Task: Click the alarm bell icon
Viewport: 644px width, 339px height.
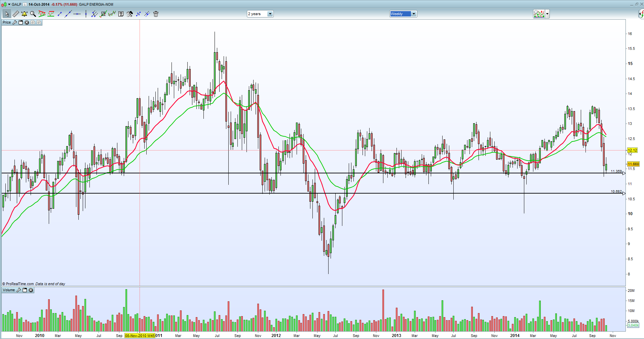Action: (24, 14)
